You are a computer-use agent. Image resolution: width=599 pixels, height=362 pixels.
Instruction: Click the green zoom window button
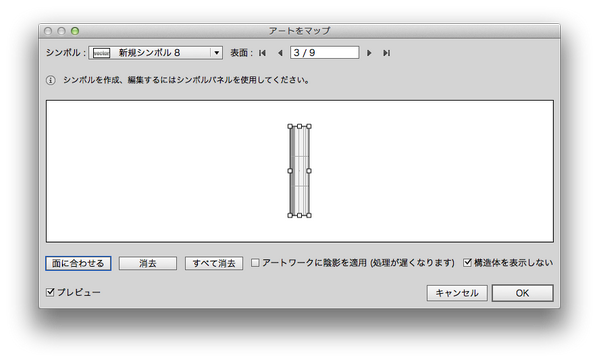(x=75, y=31)
